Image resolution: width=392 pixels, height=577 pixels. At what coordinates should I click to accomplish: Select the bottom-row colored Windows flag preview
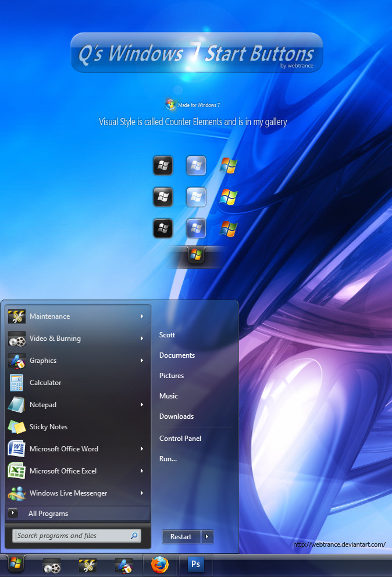click(x=229, y=229)
